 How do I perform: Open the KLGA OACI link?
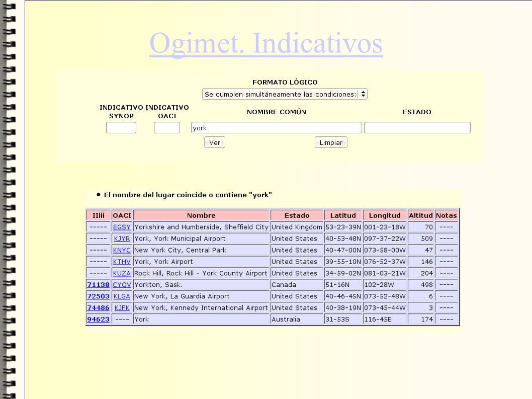tap(122, 296)
